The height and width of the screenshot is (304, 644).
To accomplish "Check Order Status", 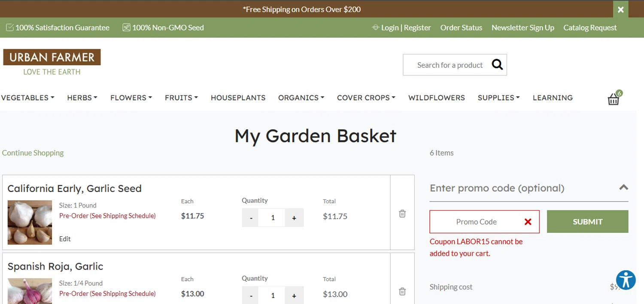I will pyautogui.click(x=461, y=27).
